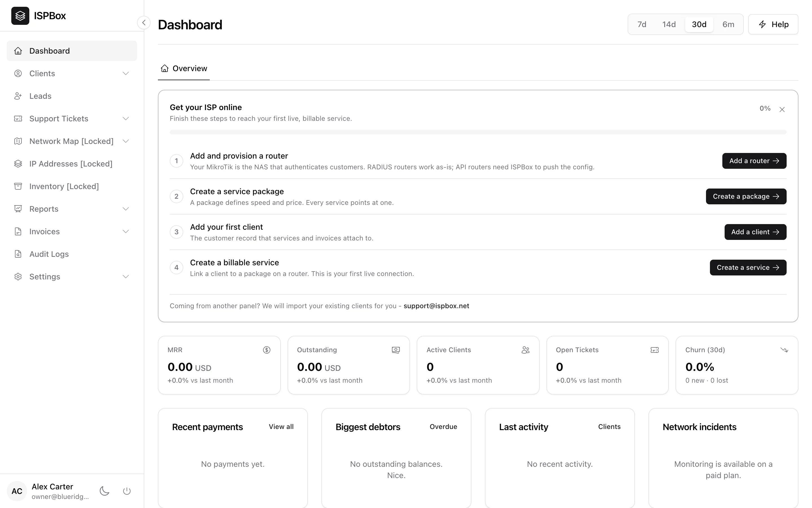Screen dimensions: 812x508
Task: Click the Add a client button
Action: tap(755, 232)
